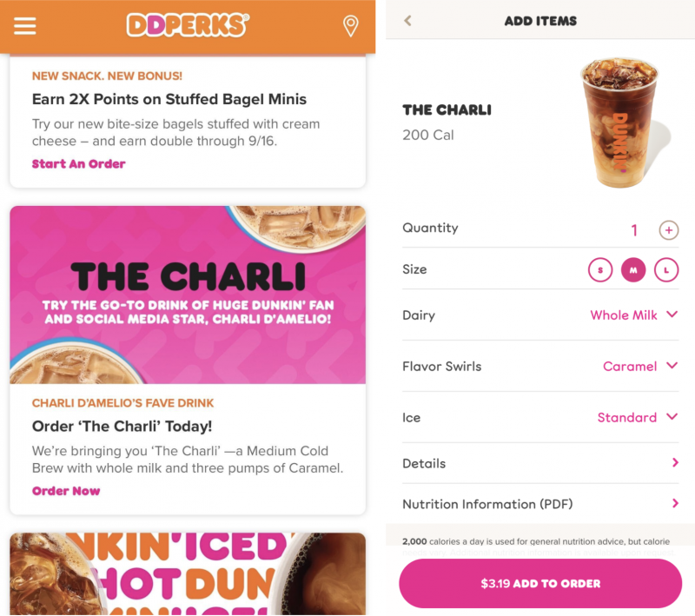The image size is (695, 616).
Task: Expand the Caramel flavor swirls dropdown
Action: (x=640, y=366)
